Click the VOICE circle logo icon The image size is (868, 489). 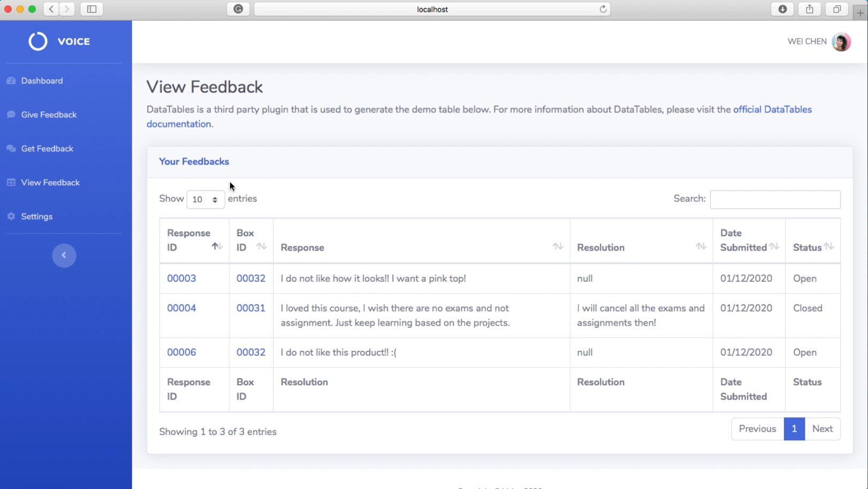pyautogui.click(x=38, y=41)
